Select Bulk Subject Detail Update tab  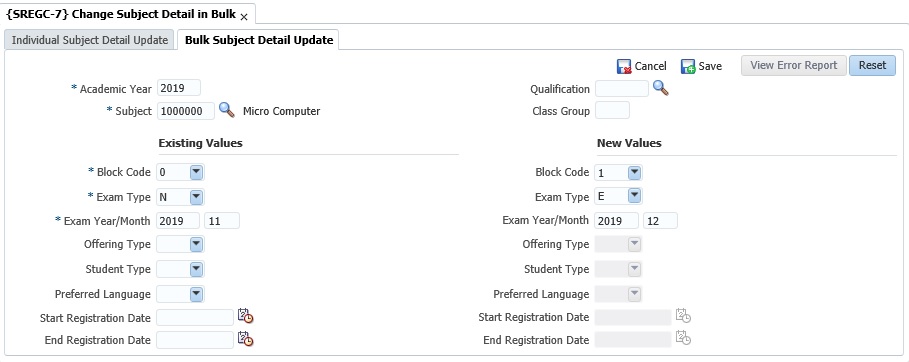point(259,40)
